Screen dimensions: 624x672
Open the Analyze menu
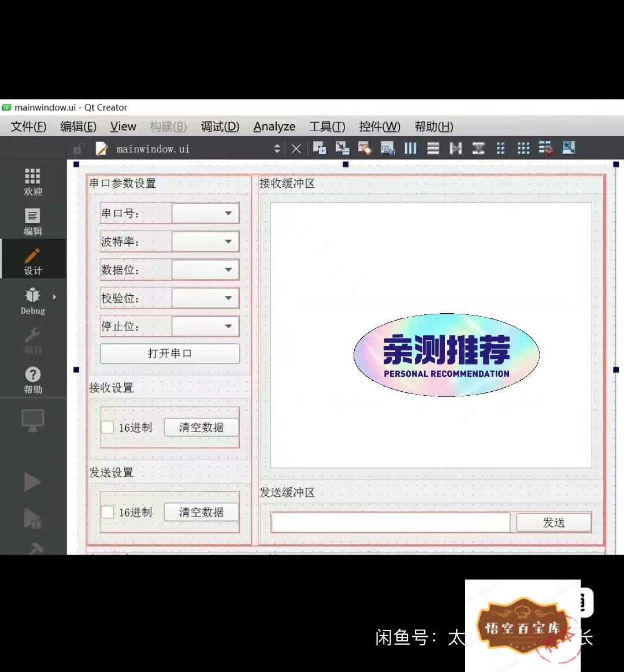[274, 127]
